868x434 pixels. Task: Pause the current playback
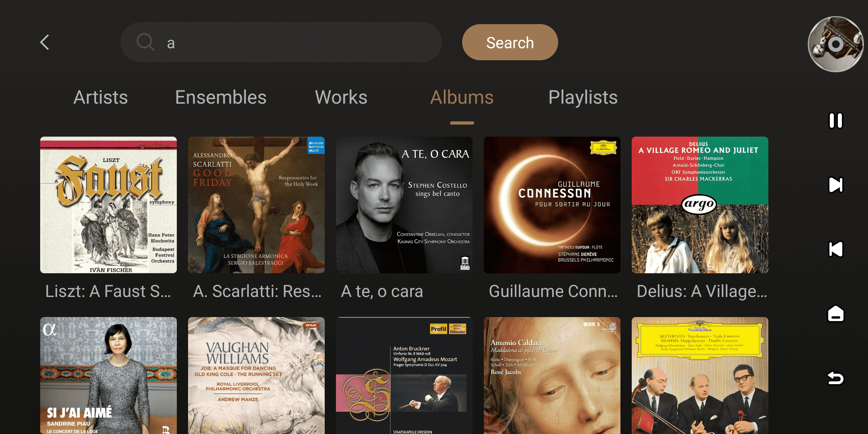[x=835, y=121]
